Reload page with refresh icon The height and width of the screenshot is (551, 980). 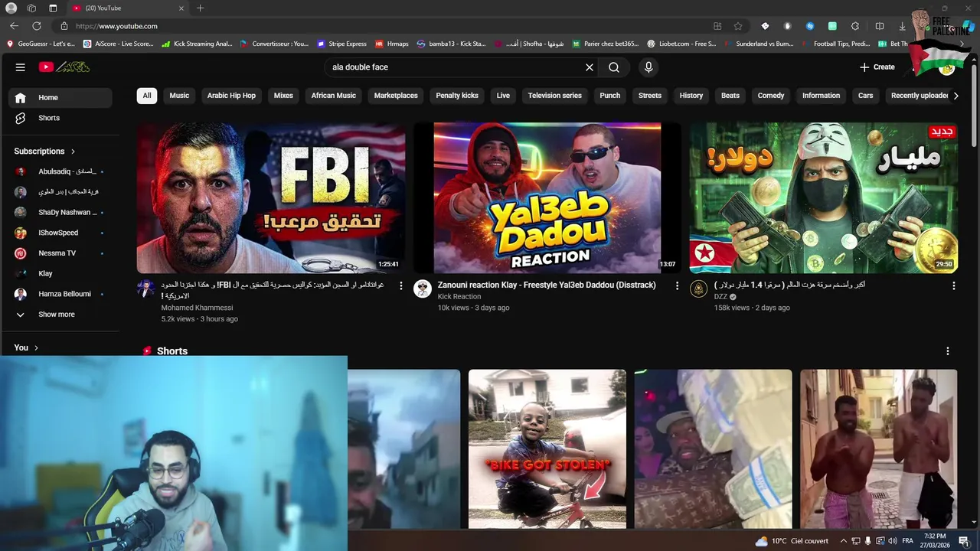pyautogui.click(x=36, y=26)
